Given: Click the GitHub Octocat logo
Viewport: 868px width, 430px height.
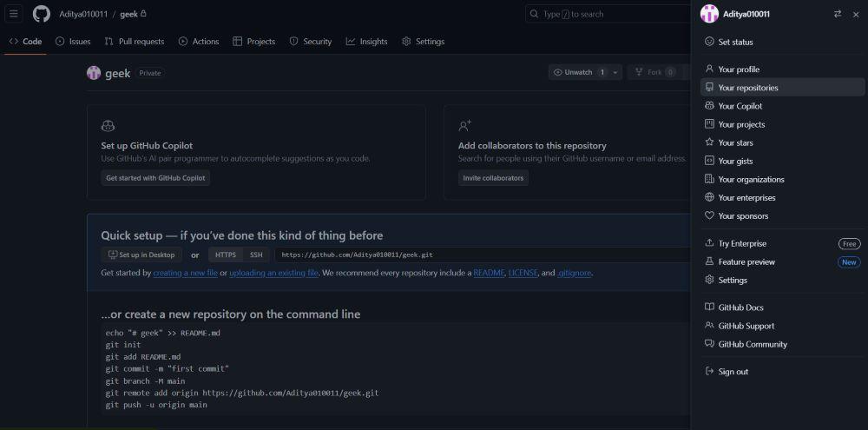Looking at the screenshot, I should click(42, 14).
